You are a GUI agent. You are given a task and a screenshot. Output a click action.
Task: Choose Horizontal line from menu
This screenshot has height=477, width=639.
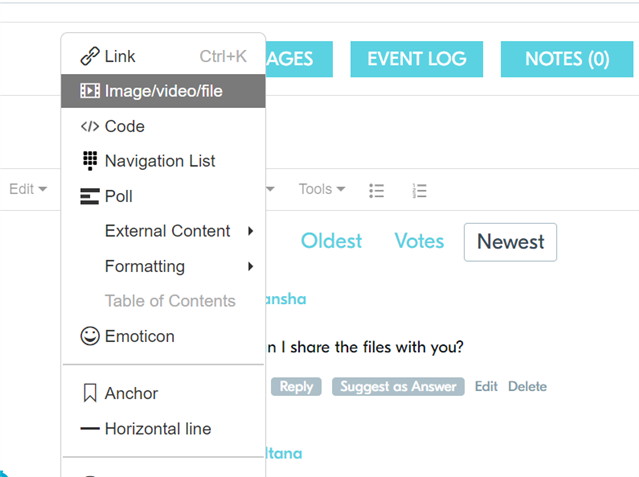click(x=157, y=429)
